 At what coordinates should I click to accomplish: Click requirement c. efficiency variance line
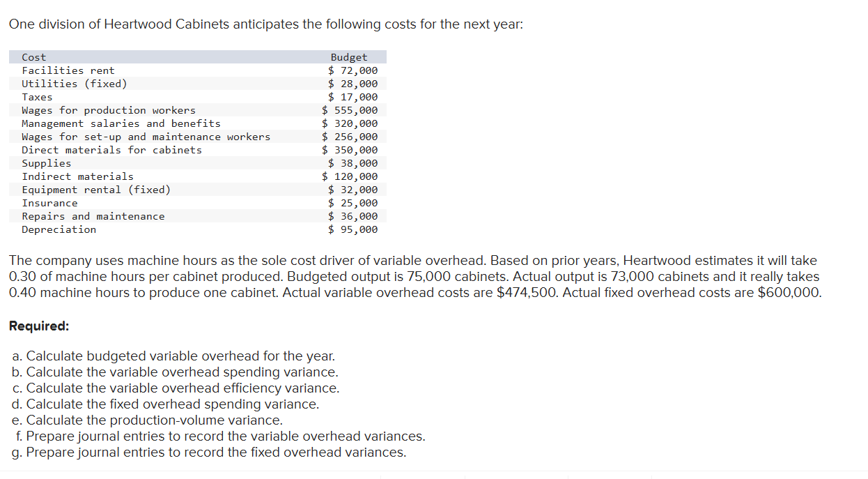pyautogui.click(x=176, y=388)
